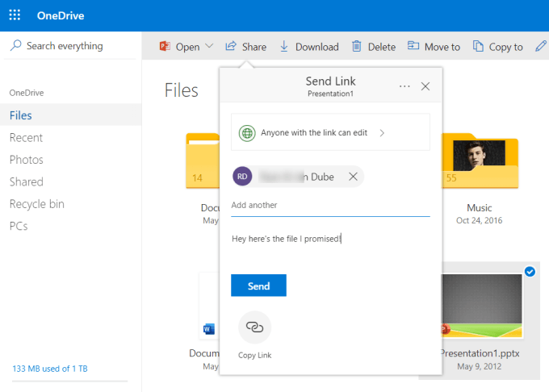Viewport: 549px width, 392px height.
Task: Click the Music folder name
Action: coord(479,208)
